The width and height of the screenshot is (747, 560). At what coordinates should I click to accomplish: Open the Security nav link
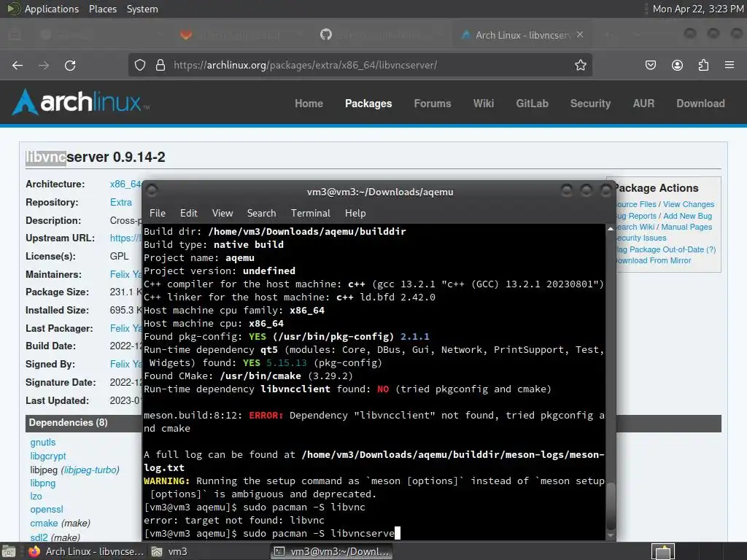(590, 104)
